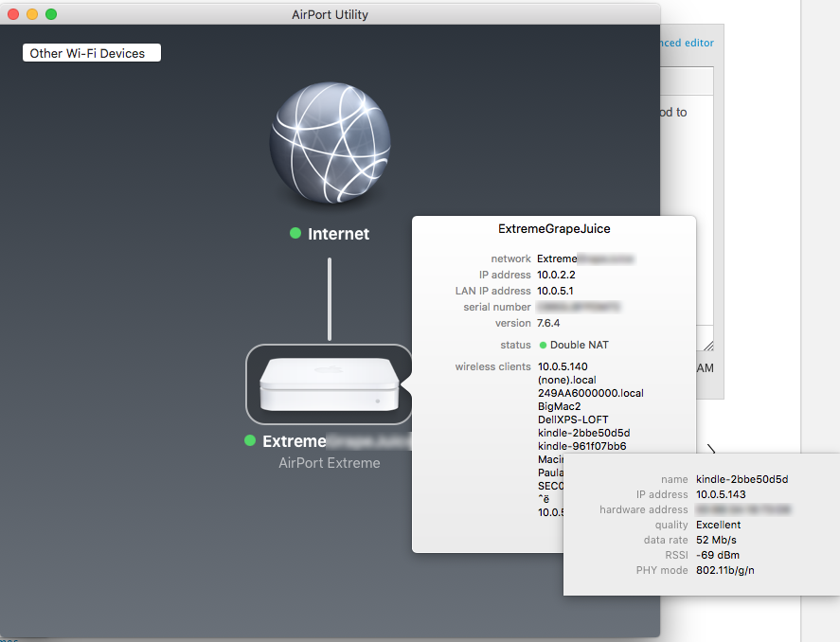Click the green Double NAT status indicator
Viewport: 840px width, 642px height.
tap(543, 346)
